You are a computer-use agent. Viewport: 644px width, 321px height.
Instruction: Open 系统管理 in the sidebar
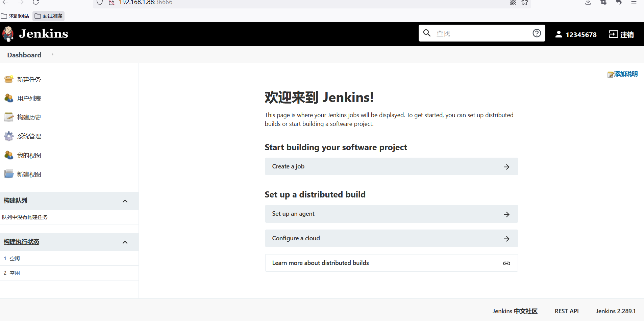[29, 136]
